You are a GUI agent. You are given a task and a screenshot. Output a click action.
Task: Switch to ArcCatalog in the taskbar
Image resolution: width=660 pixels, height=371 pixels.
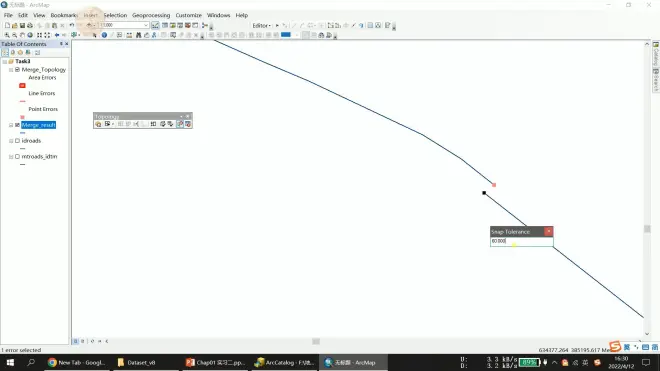click(285, 363)
